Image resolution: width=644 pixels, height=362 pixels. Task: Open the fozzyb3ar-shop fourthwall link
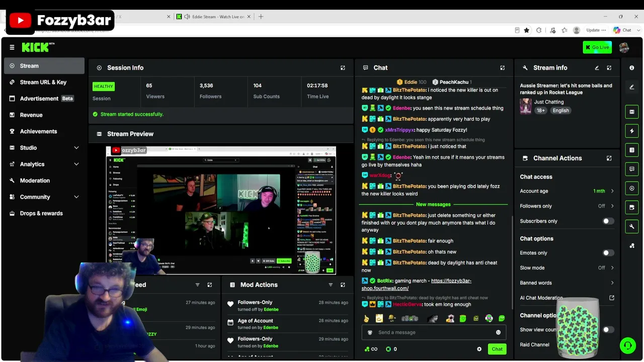pos(417,285)
